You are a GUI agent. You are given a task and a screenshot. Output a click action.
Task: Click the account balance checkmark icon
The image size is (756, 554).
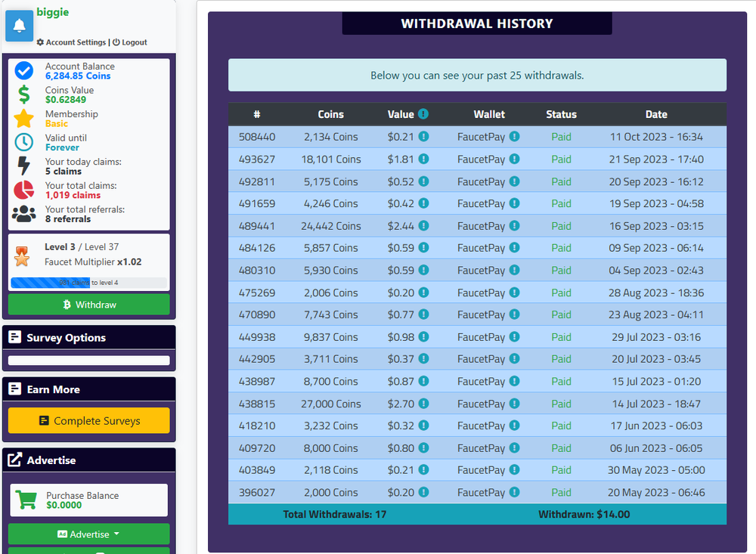pos(24,71)
